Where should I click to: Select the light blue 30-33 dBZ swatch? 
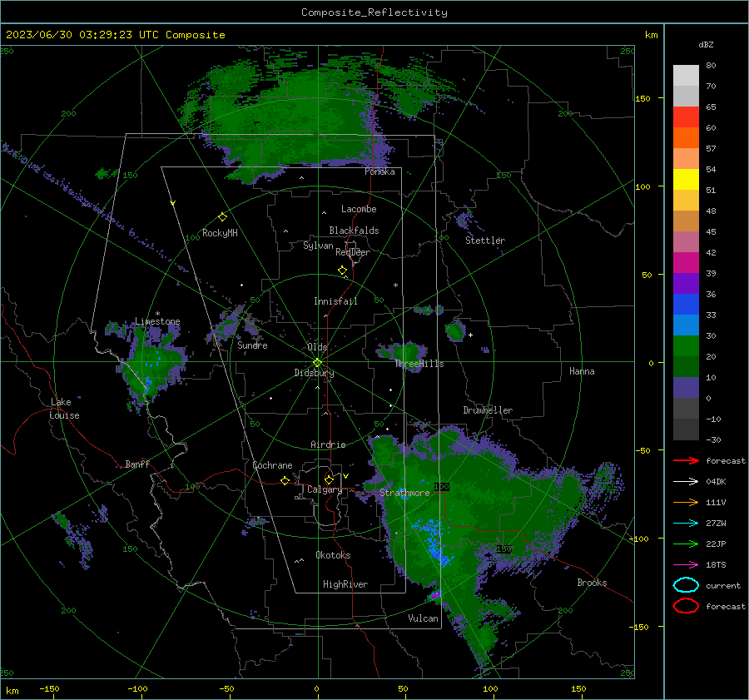(x=686, y=325)
